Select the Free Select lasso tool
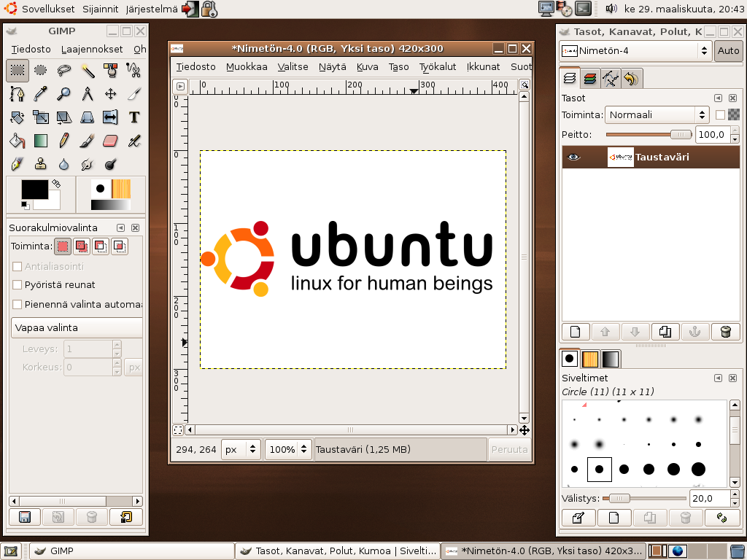Viewport: 747px width, 560px height. pyautogui.click(x=64, y=71)
